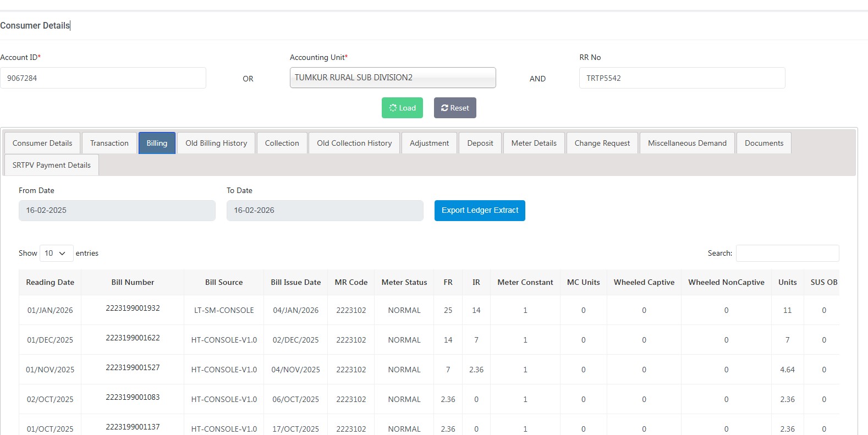This screenshot has width=868, height=435.
Task: Click the To Date field
Action: point(325,211)
